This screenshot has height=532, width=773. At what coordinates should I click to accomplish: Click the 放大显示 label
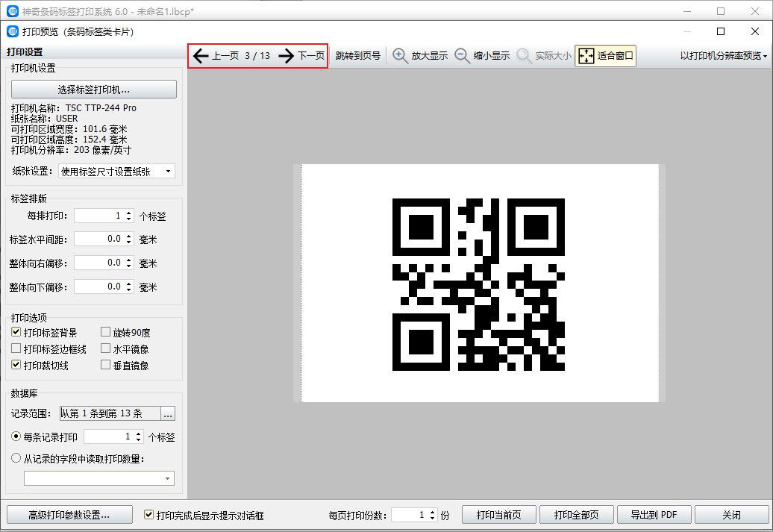point(430,56)
